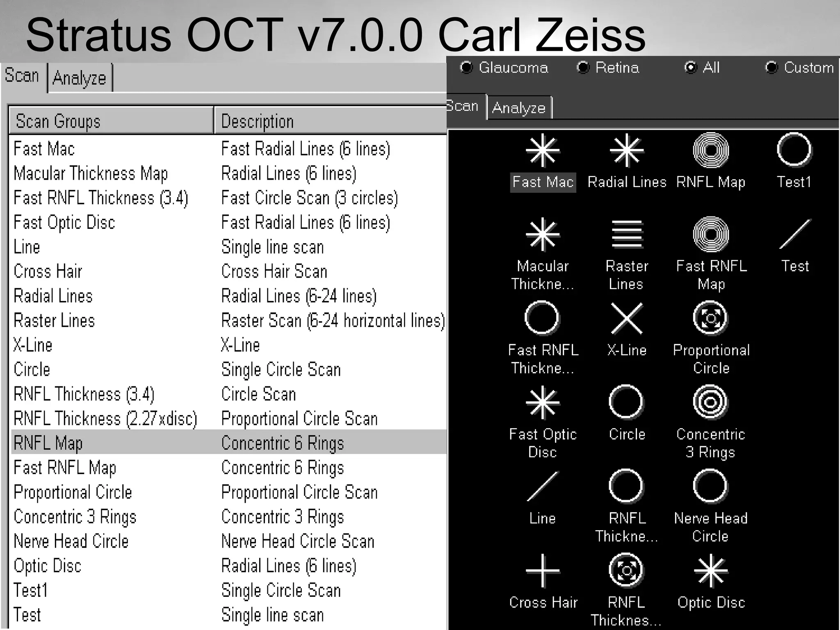The height and width of the screenshot is (630, 840).
Task: Select Macular Thickness Map list row
Action: click(x=91, y=173)
